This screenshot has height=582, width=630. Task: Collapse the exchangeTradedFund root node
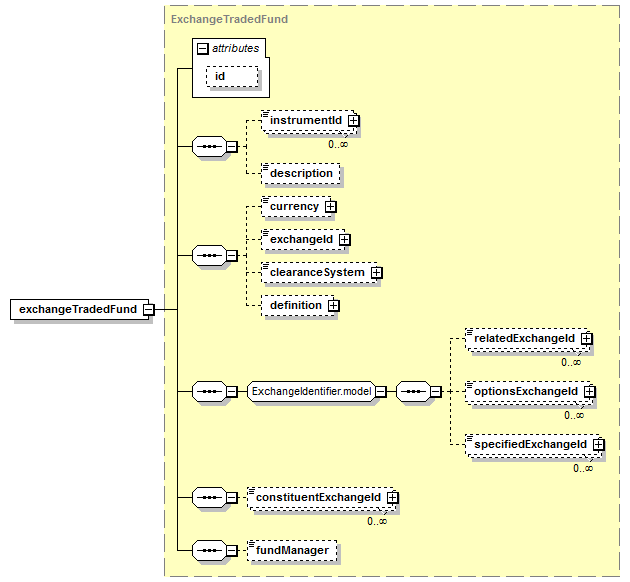(x=148, y=309)
